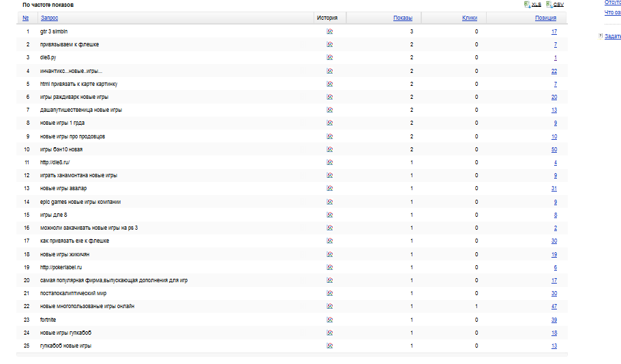Click the CSV export icon
Screen dimensions: 621x364
(x=549, y=5)
